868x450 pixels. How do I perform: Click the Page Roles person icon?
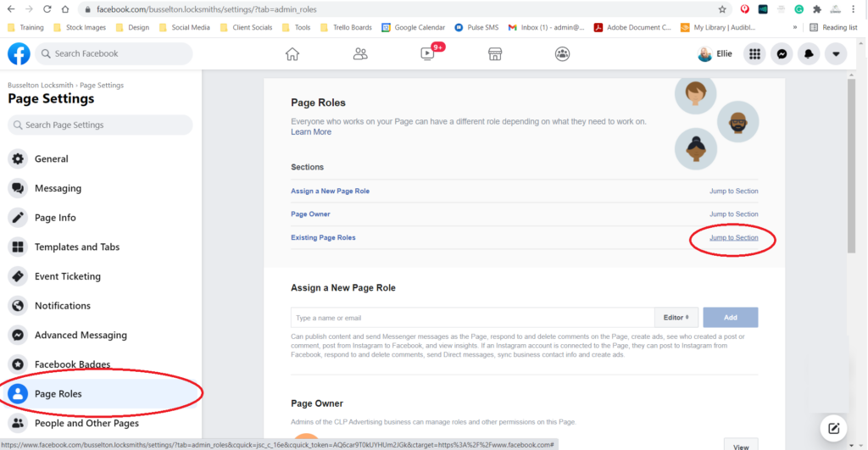pyautogui.click(x=18, y=393)
